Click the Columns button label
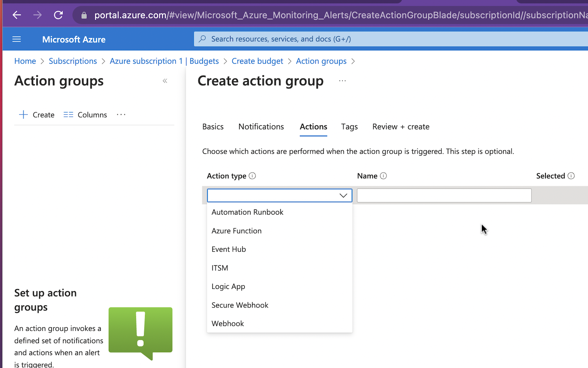 pos(92,115)
